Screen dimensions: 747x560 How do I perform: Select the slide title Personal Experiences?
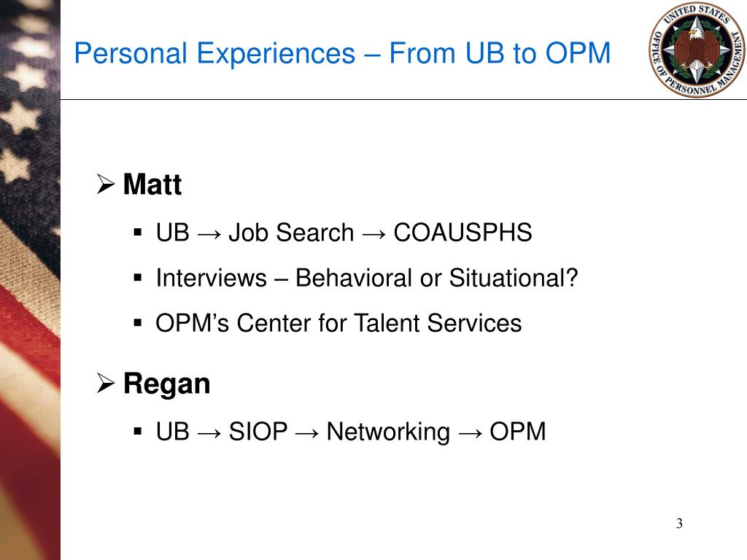(342, 52)
